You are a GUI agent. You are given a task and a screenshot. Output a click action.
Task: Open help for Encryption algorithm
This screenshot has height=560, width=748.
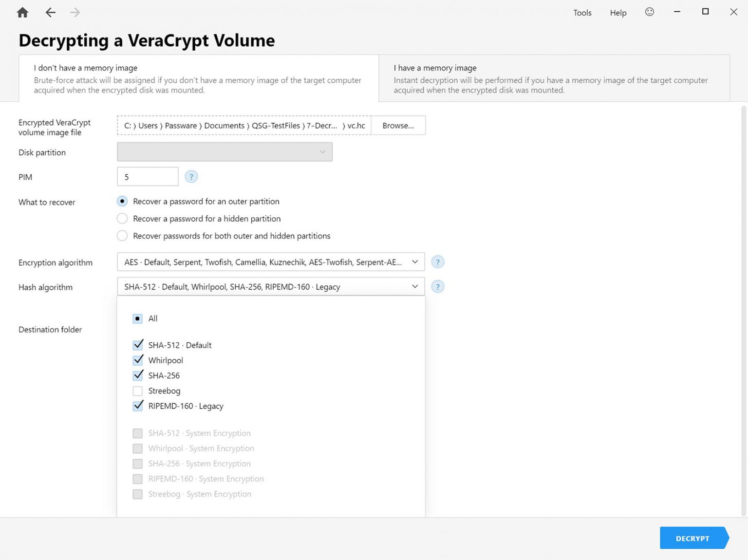pyautogui.click(x=438, y=261)
